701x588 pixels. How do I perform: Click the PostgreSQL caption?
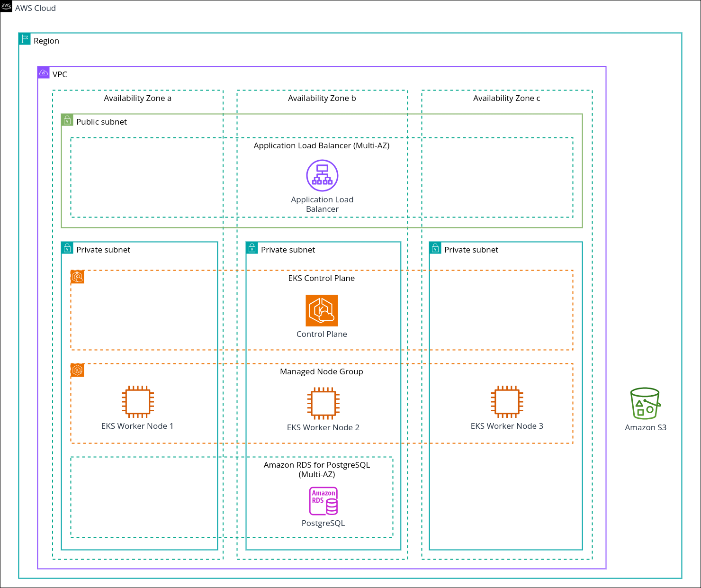[324, 523]
